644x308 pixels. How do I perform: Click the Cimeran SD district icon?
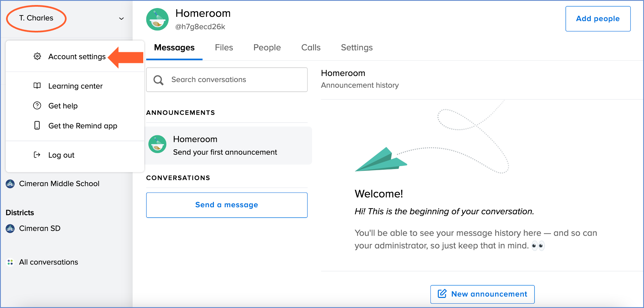click(x=10, y=229)
